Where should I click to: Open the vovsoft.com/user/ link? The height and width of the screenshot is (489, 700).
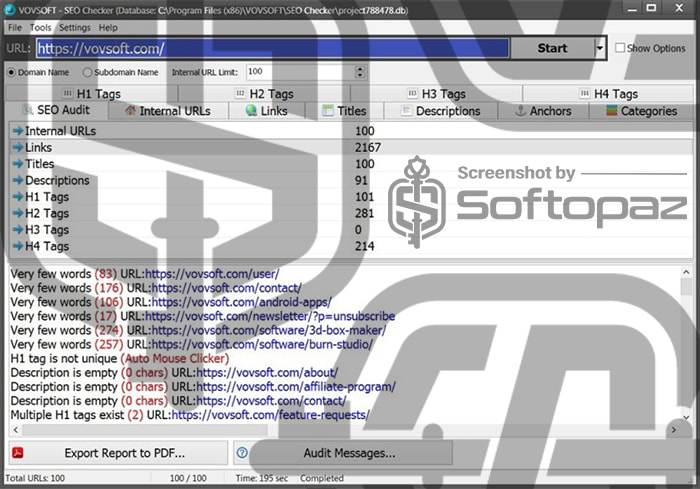pos(212,274)
